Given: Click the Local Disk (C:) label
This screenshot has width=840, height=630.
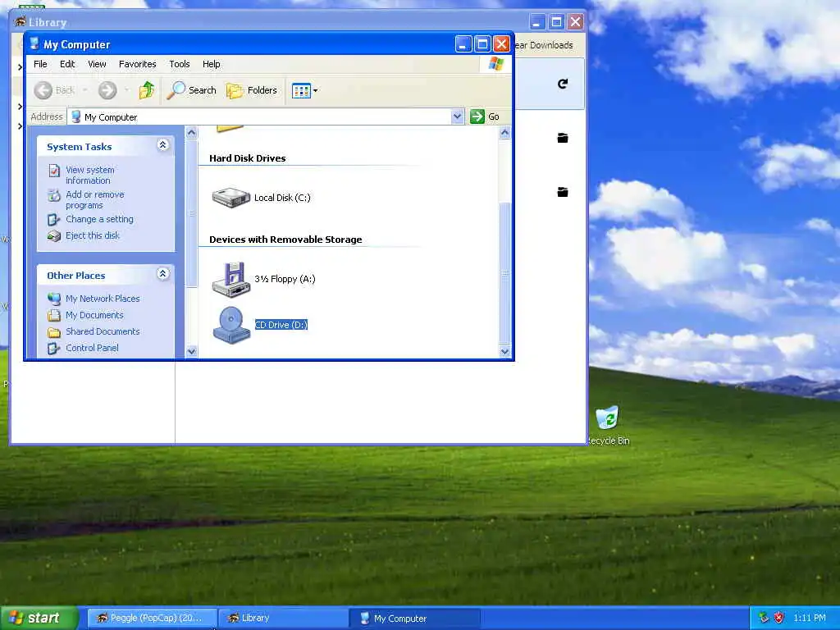Looking at the screenshot, I should click(282, 198).
